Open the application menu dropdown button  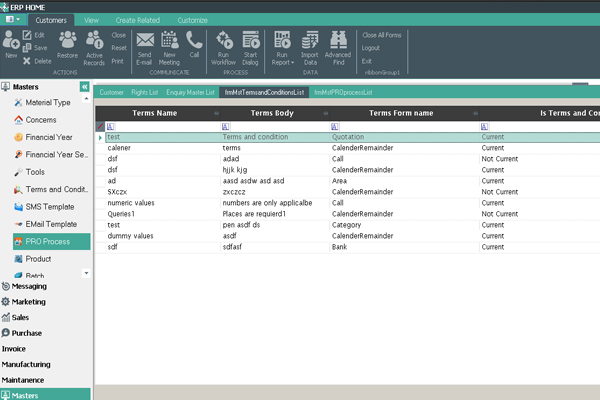tap(13, 19)
